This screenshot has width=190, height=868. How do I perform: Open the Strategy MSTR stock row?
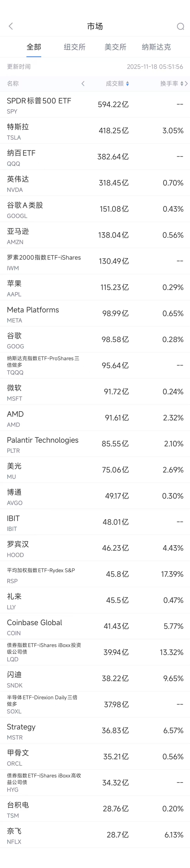95,730
